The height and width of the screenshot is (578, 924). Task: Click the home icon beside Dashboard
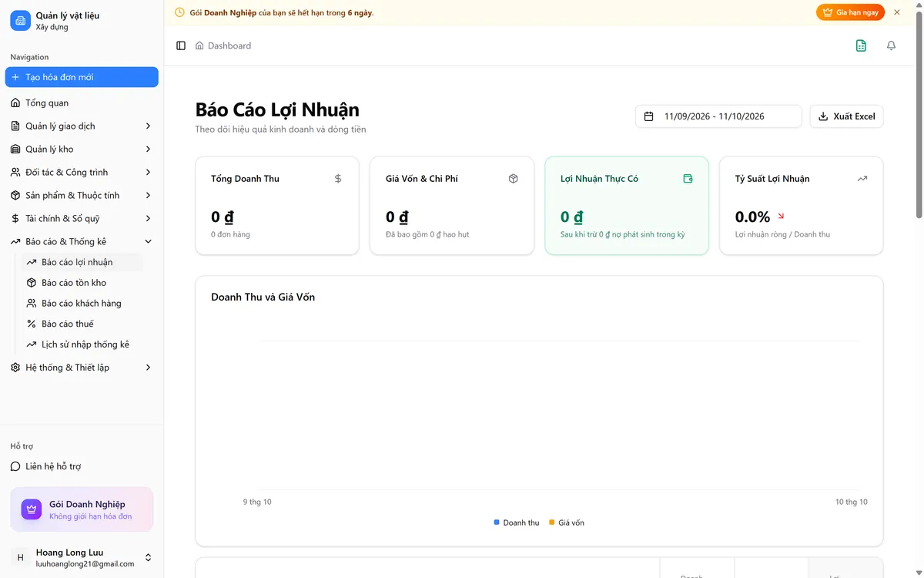tap(199, 45)
